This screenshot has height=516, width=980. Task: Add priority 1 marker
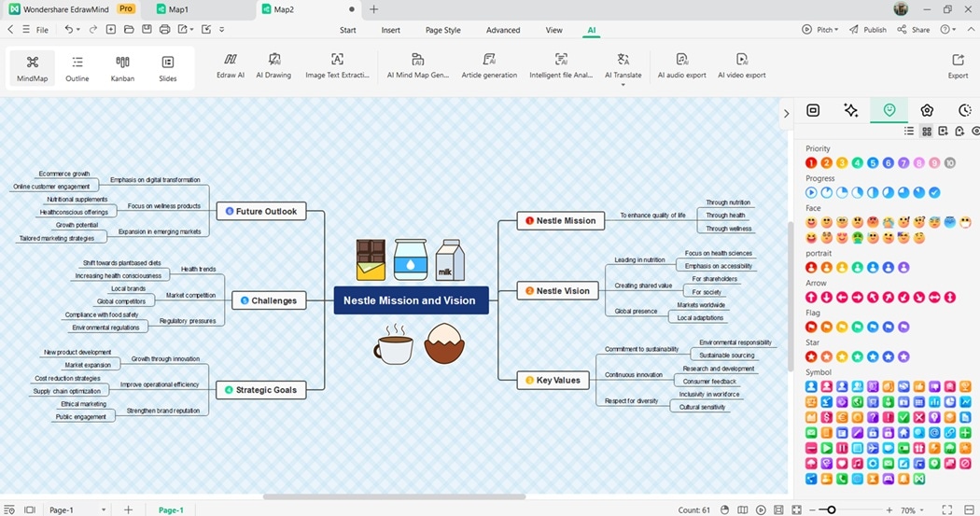[811, 163]
